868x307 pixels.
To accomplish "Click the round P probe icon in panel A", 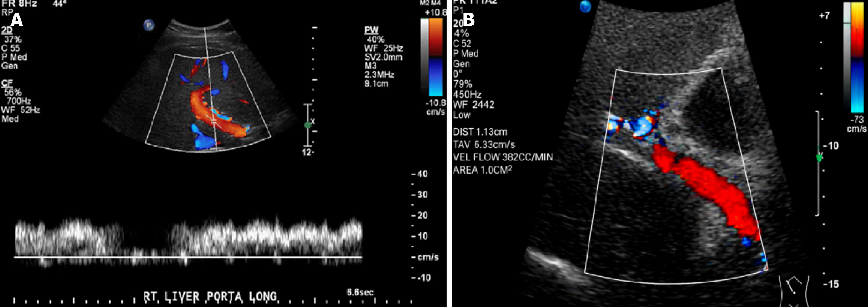I will tap(149, 25).
